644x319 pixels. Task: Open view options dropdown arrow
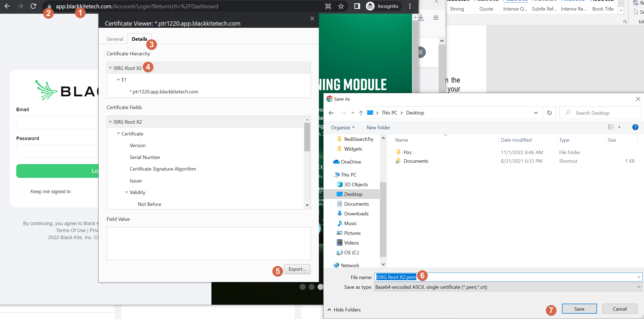pos(619,127)
